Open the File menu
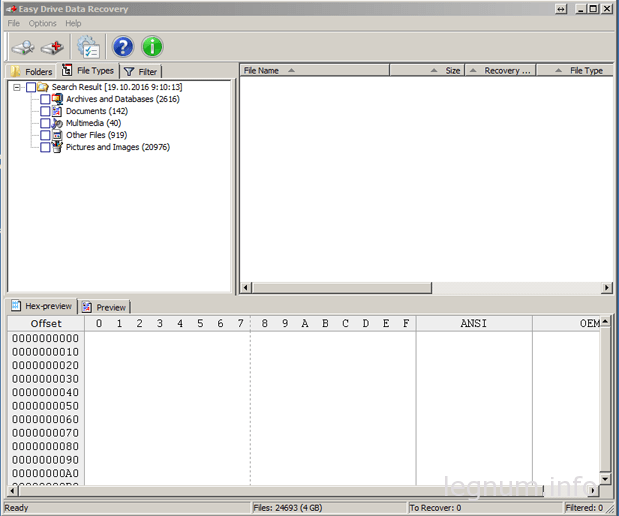The height and width of the screenshot is (516, 619). [13, 23]
